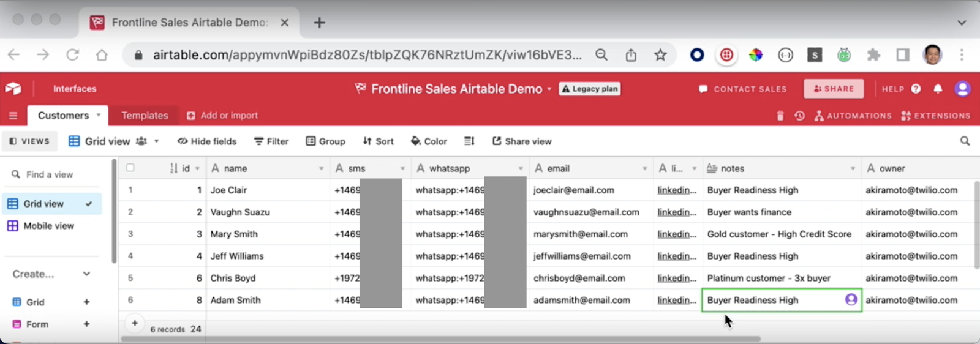Open name field dropdown arrow
Viewport: 980px width, 344px height.
pyautogui.click(x=321, y=168)
